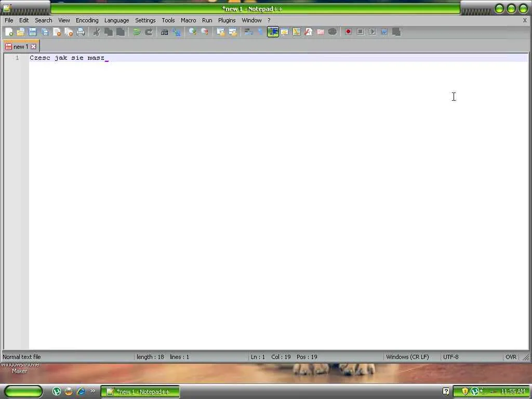Toggle synchronized vertical scrolling icon

221,32
